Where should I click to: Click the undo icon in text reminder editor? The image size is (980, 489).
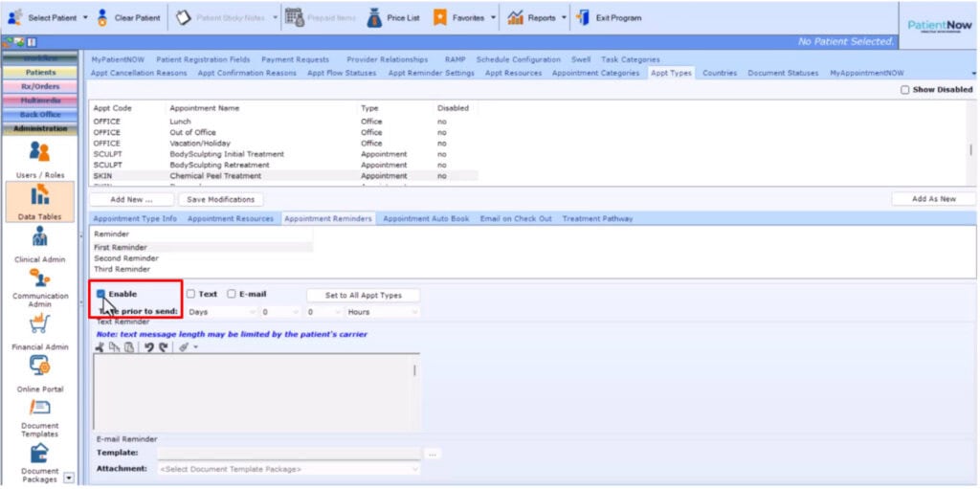pos(149,347)
